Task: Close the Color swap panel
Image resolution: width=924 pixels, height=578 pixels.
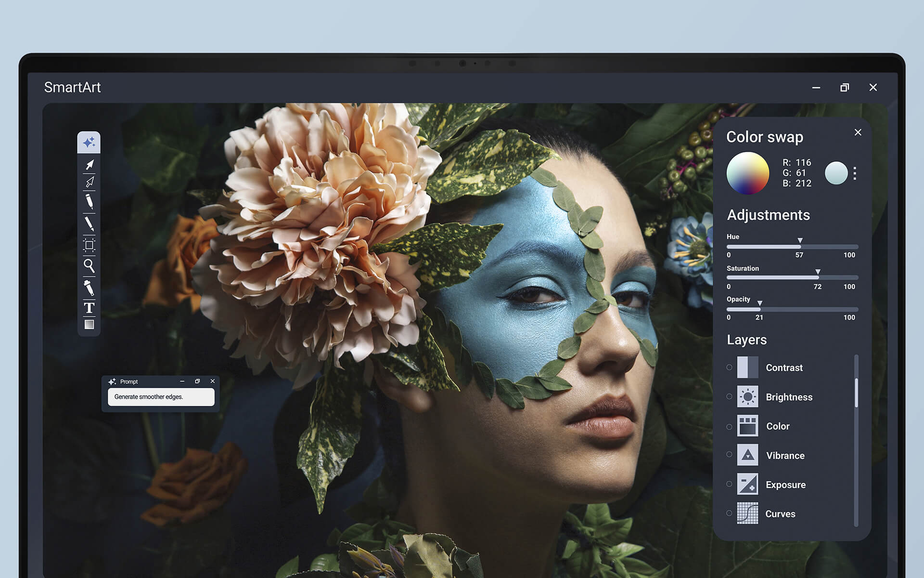Action: click(x=858, y=132)
